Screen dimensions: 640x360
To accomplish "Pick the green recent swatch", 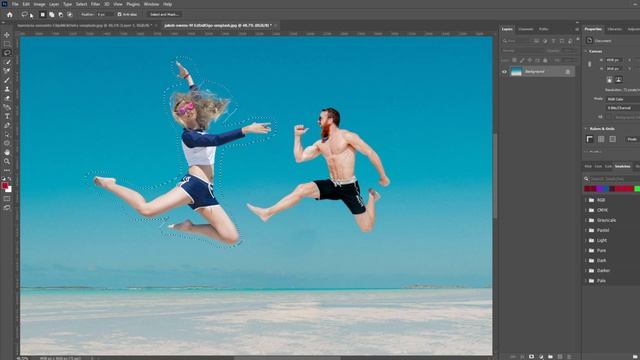I will (x=637, y=189).
